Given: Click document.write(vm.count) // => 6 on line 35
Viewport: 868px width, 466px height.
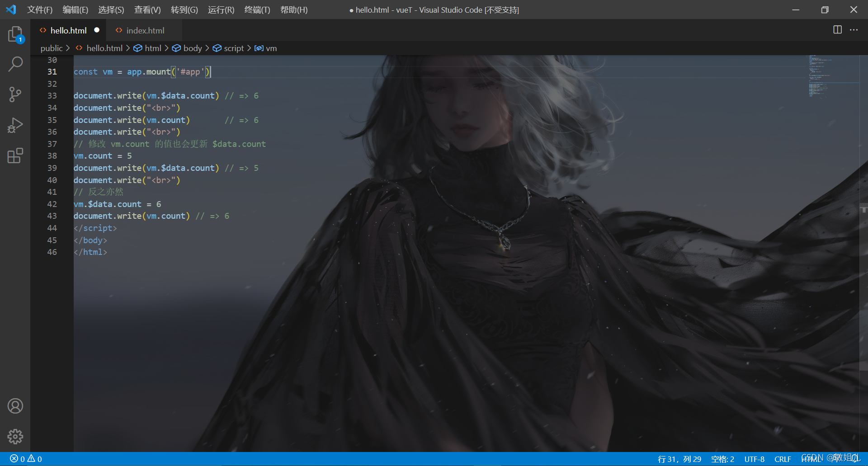Looking at the screenshot, I should 166,120.
